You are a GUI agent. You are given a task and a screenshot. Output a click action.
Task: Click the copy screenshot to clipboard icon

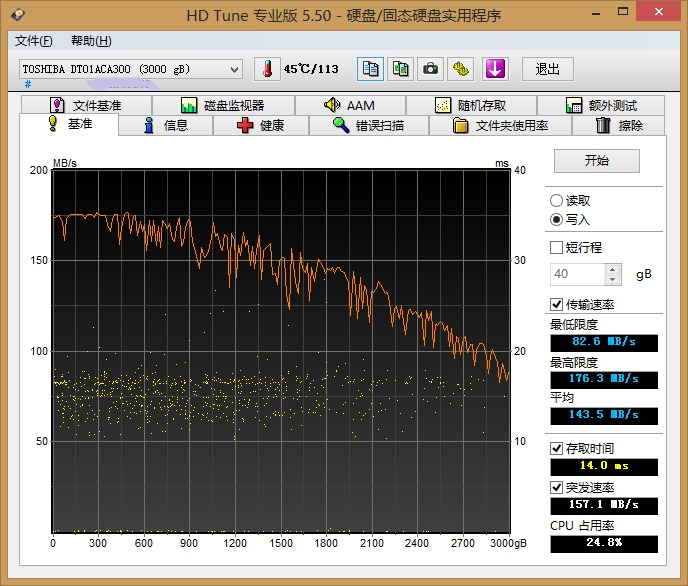(x=400, y=69)
